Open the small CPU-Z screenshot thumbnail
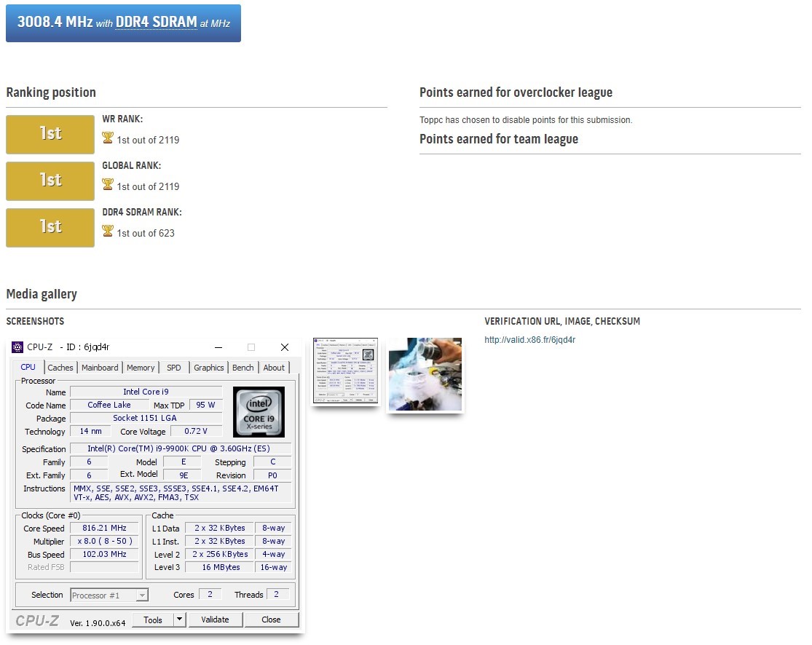The height and width of the screenshot is (645, 812). [x=345, y=371]
